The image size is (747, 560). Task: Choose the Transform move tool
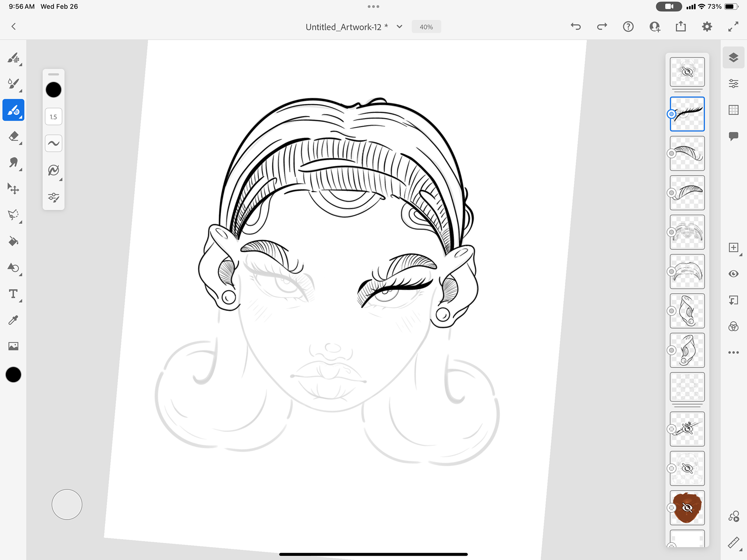14,189
